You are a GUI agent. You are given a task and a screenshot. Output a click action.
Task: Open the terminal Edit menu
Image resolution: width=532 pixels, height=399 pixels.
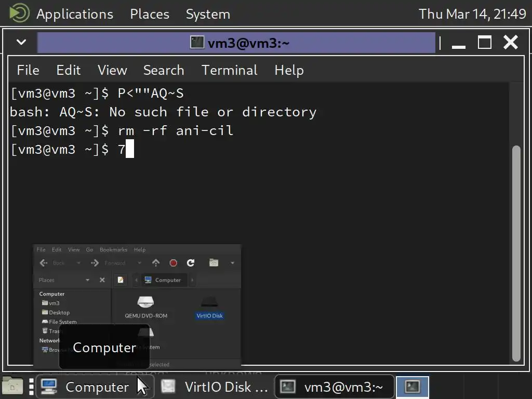(x=69, y=70)
